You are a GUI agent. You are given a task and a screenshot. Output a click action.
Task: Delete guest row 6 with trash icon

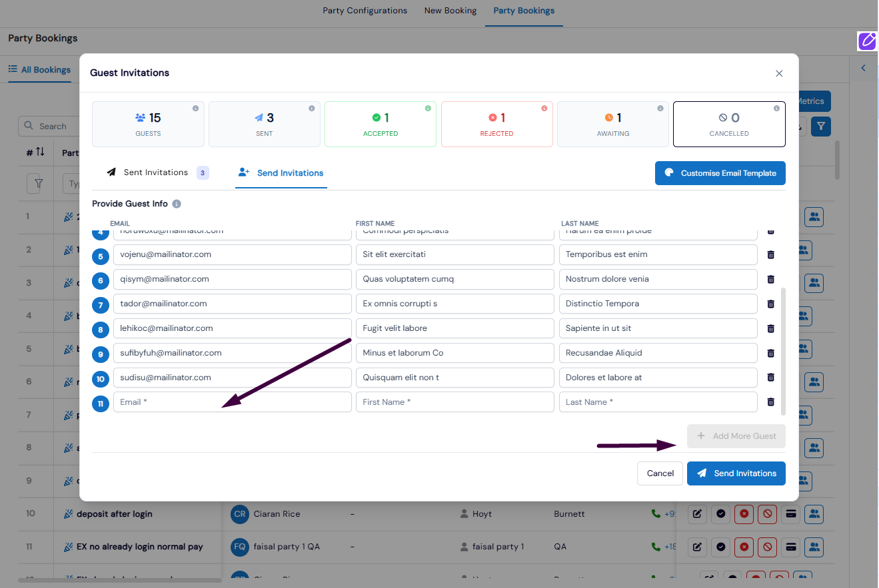click(770, 279)
